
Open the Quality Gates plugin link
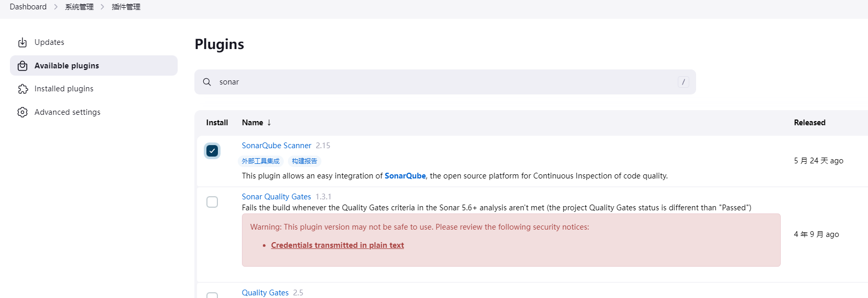click(x=265, y=293)
